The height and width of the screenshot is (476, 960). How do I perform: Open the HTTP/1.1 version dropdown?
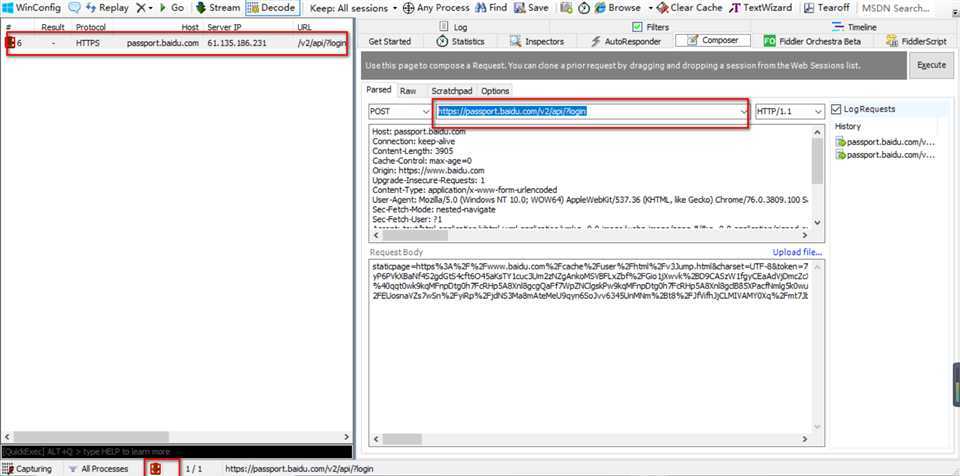(789, 111)
